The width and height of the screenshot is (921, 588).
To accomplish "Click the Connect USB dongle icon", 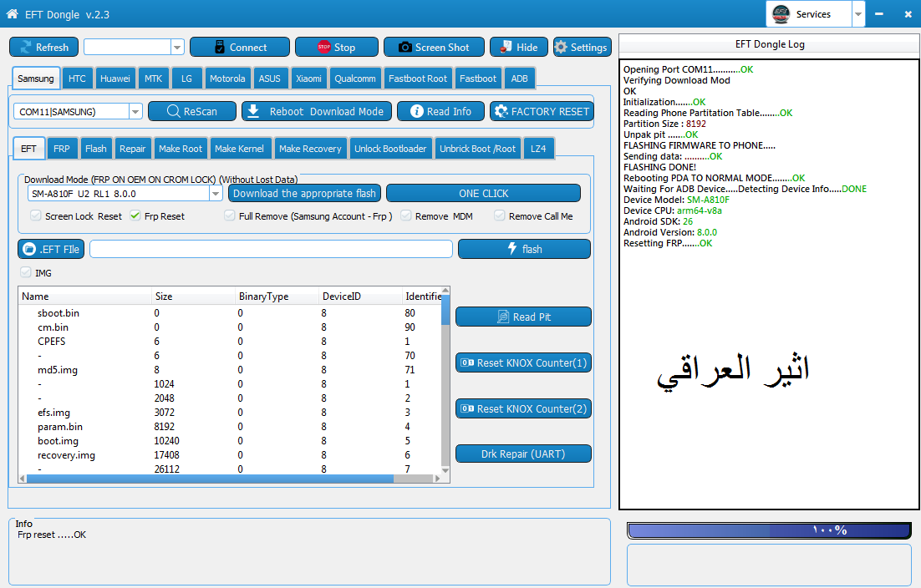I will pyautogui.click(x=220, y=47).
